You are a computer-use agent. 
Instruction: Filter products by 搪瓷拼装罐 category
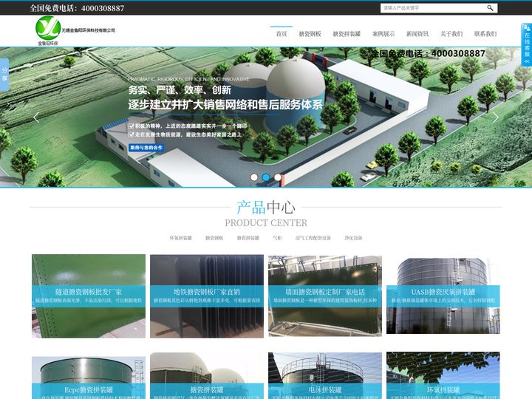tap(248, 238)
